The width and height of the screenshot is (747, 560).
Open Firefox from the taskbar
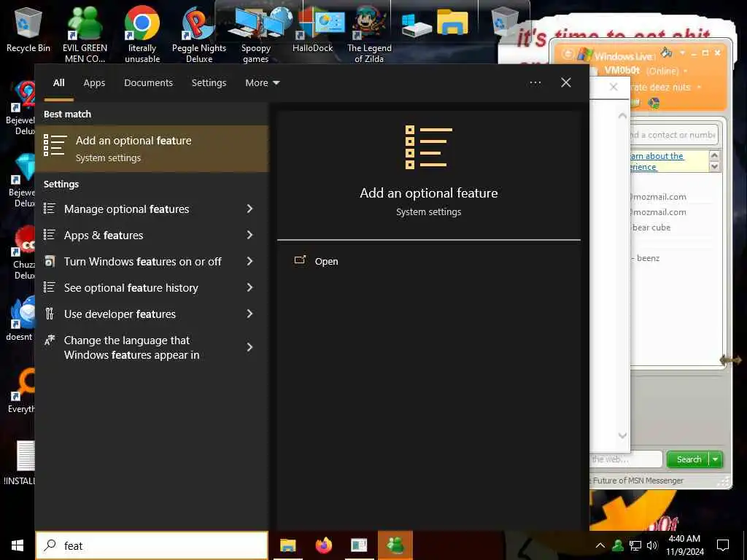point(323,545)
